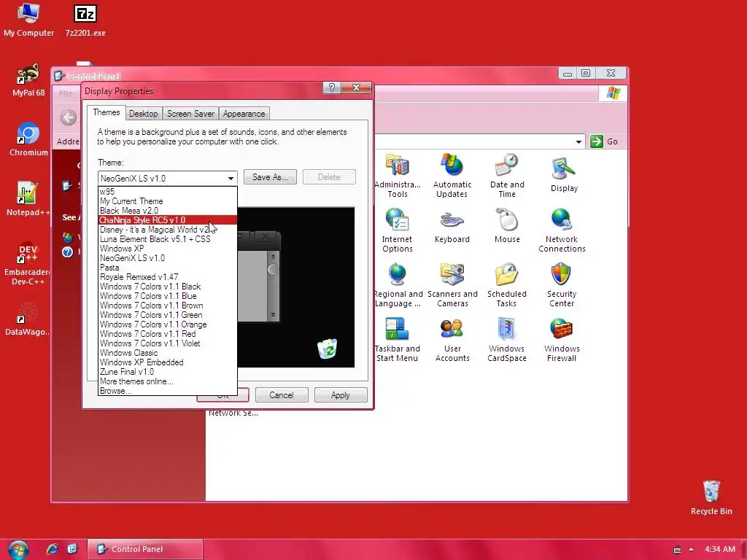Click the Cancel button
Image resolution: width=747 pixels, height=560 pixels.
[x=282, y=395]
